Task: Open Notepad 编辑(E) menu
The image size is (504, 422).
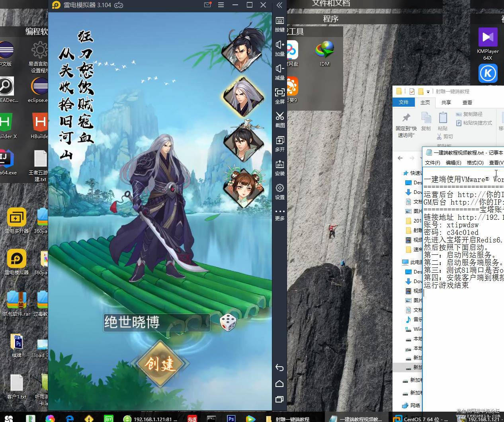Action: point(453,163)
